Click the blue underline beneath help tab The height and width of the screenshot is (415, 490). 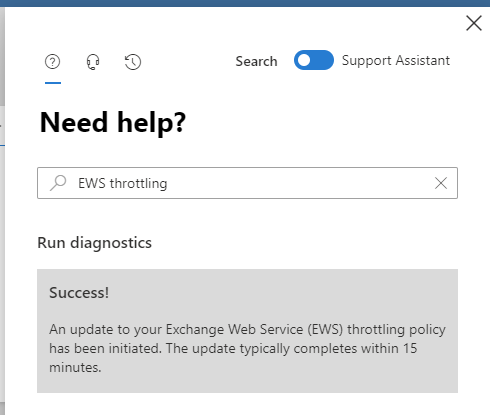53,83
